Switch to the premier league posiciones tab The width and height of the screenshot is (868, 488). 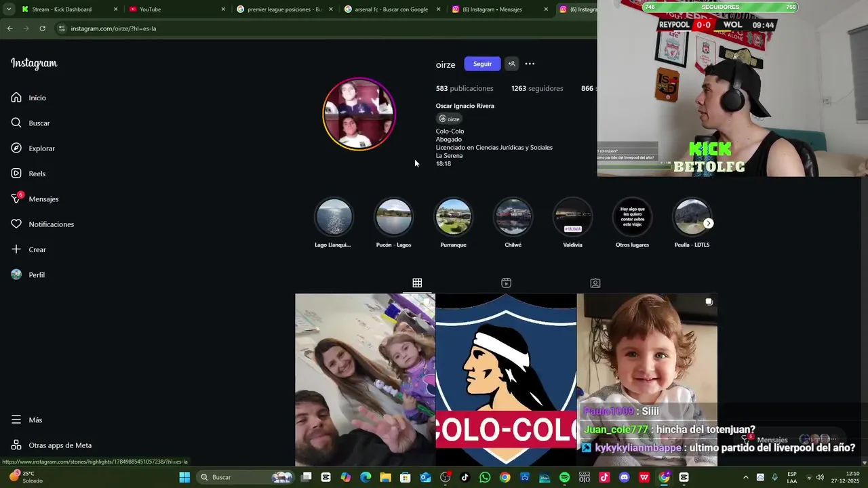[x=284, y=9]
